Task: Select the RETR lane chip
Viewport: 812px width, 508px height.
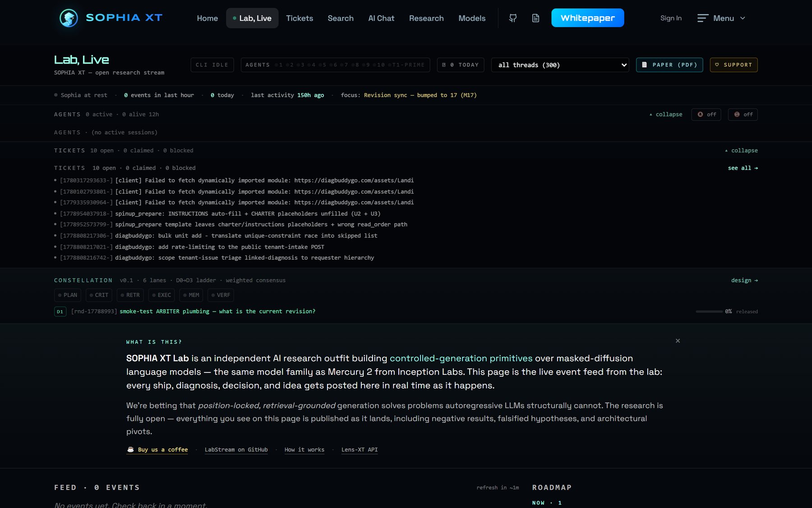Action: 130,295
